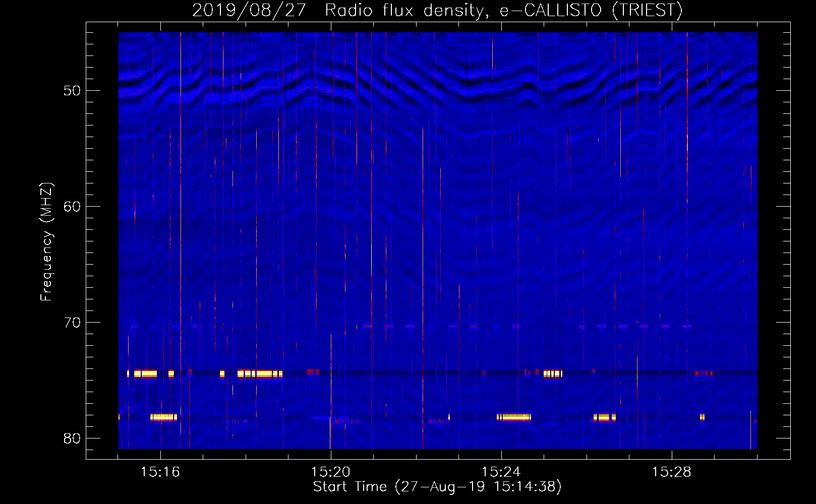
Task: Click the '15:28' time tick label
Action: point(671,472)
